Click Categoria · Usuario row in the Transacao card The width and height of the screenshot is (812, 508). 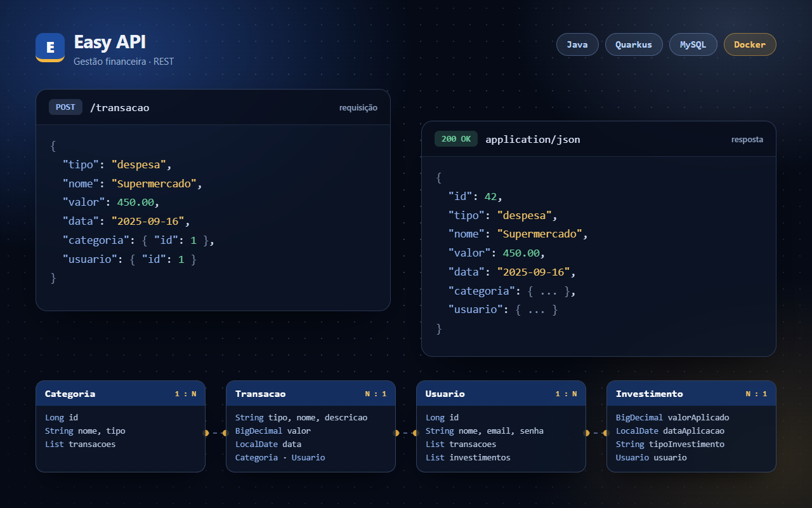point(280,458)
